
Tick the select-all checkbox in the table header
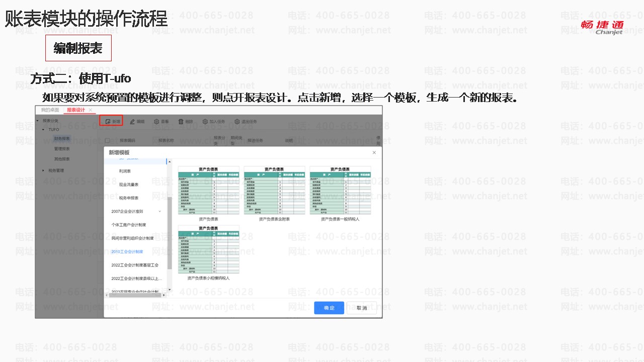[107, 141]
